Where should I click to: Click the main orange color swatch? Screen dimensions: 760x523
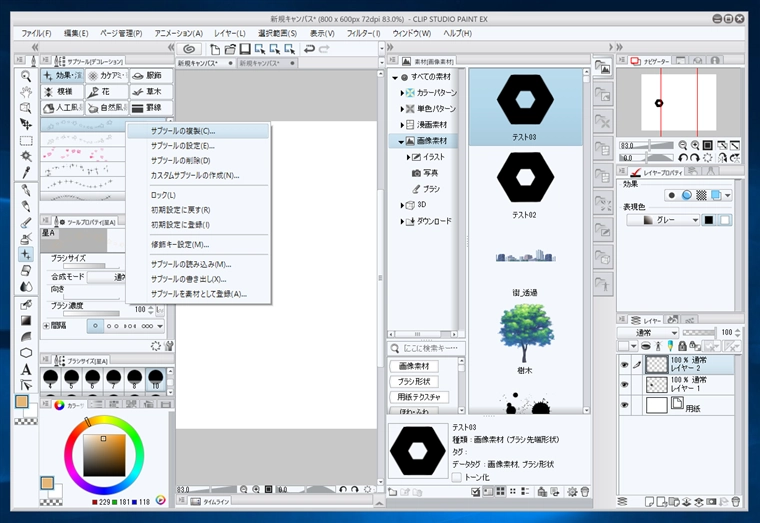coord(21,401)
